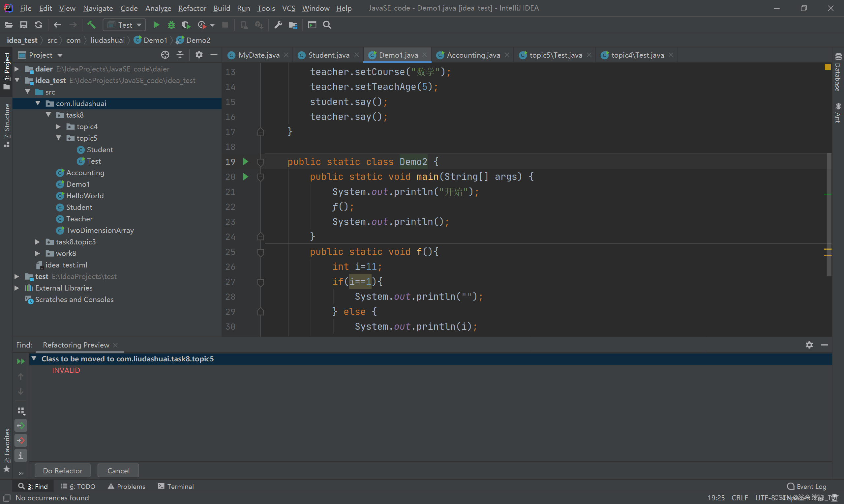This screenshot has height=504, width=844.
Task: Click Run with Coverage shield icon
Action: click(x=186, y=25)
